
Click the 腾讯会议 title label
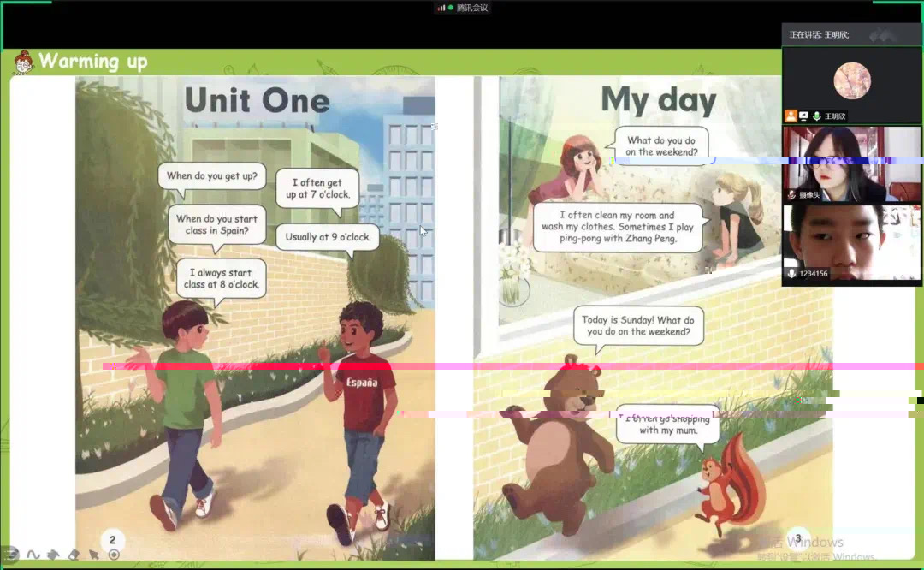472,8
